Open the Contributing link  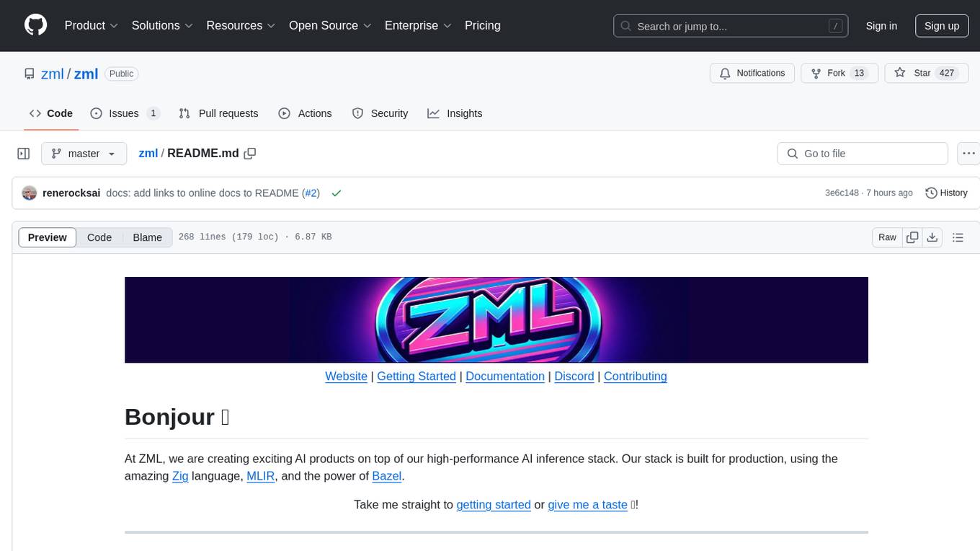coord(636,376)
